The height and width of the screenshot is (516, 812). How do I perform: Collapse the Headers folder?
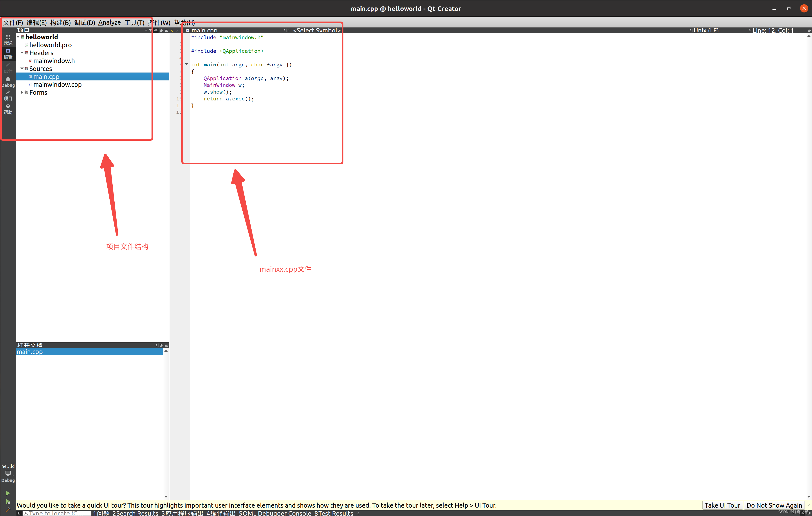[x=22, y=53]
